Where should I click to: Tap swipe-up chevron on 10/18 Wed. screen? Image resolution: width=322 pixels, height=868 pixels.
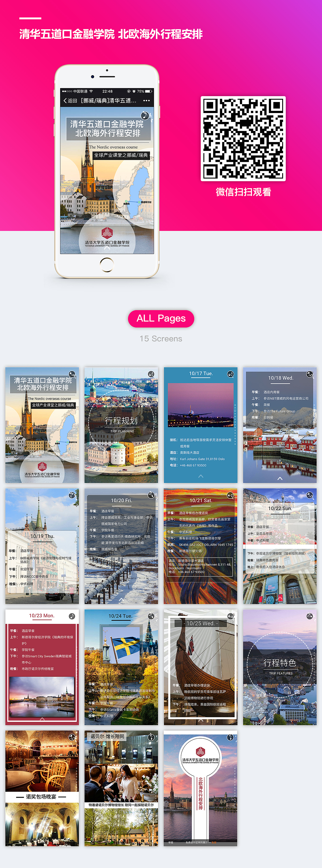[x=280, y=478]
